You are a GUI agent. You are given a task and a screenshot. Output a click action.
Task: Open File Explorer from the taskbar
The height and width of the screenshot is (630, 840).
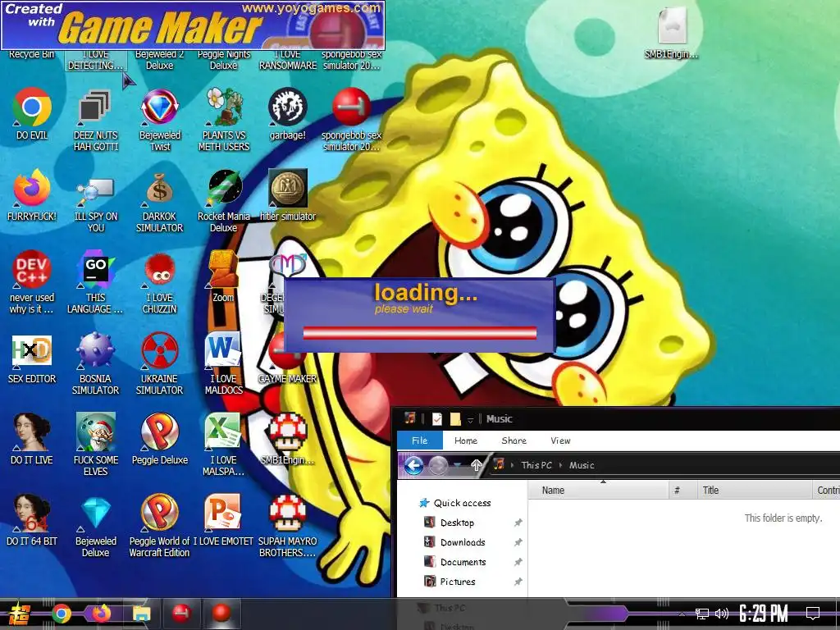click(141, 614)
